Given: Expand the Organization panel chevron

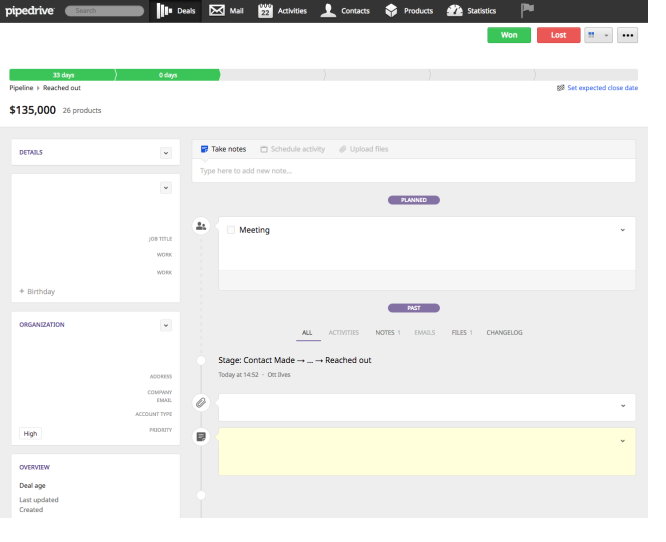Looking at the screenshot, I should tap(166, 325).
